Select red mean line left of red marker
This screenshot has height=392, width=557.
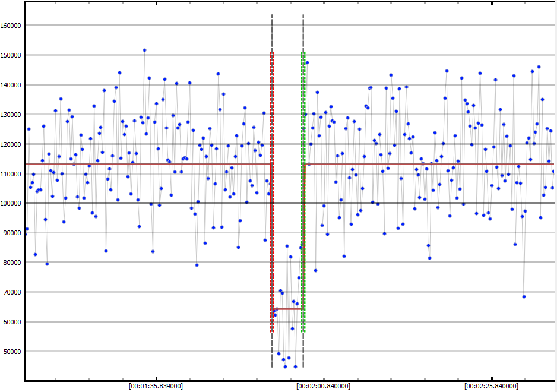(x=148, y=163)
